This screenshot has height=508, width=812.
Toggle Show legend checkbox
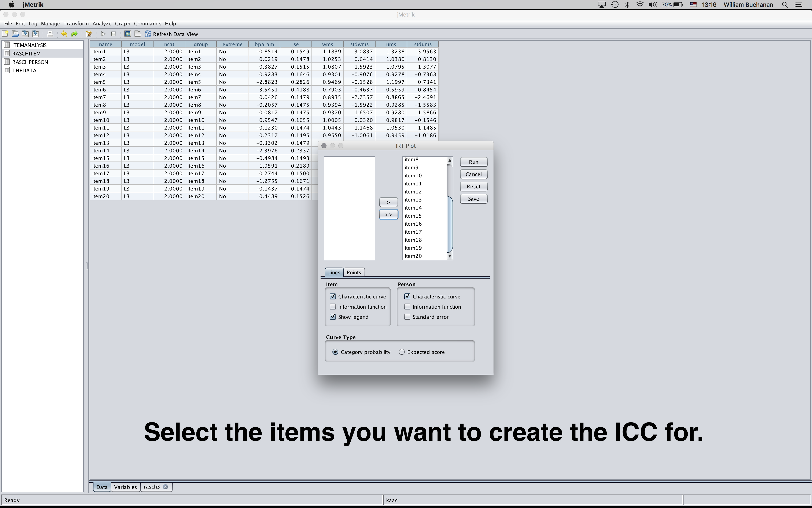[333, 317]
